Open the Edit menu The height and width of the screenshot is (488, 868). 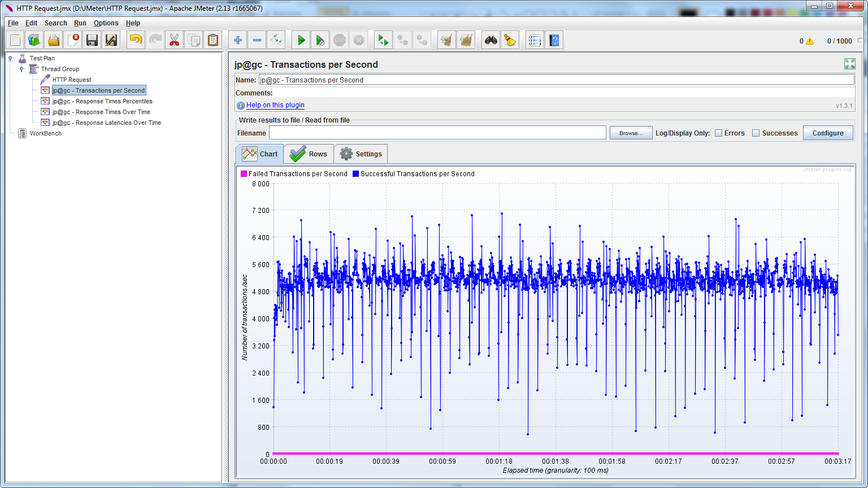pos(31,23)
